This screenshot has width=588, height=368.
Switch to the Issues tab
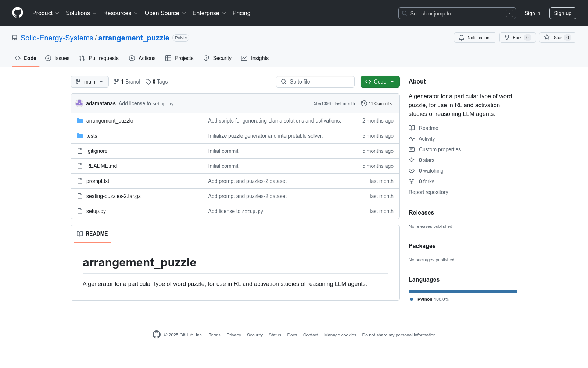[57, 58]
